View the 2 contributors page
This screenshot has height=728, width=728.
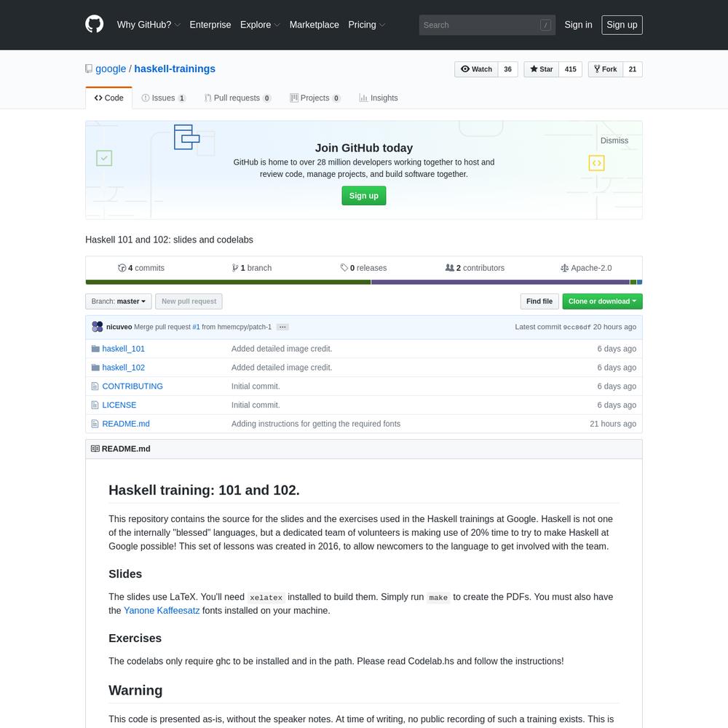tap(475, 268)
